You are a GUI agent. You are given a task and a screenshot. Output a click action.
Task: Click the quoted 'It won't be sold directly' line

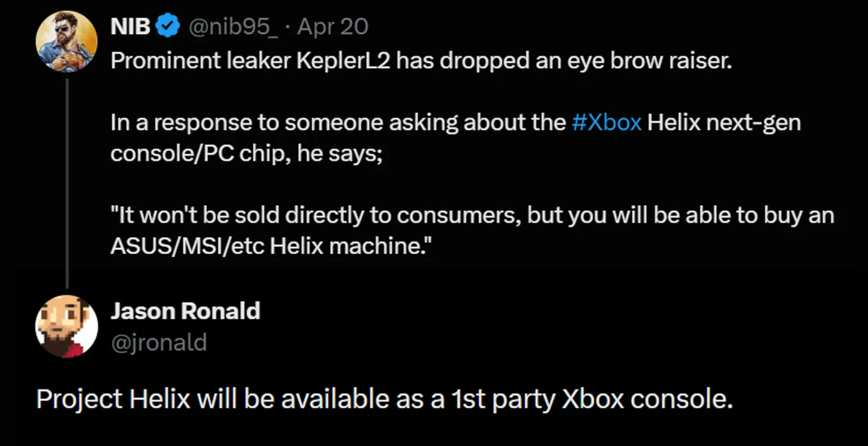[x=472, y=215]
